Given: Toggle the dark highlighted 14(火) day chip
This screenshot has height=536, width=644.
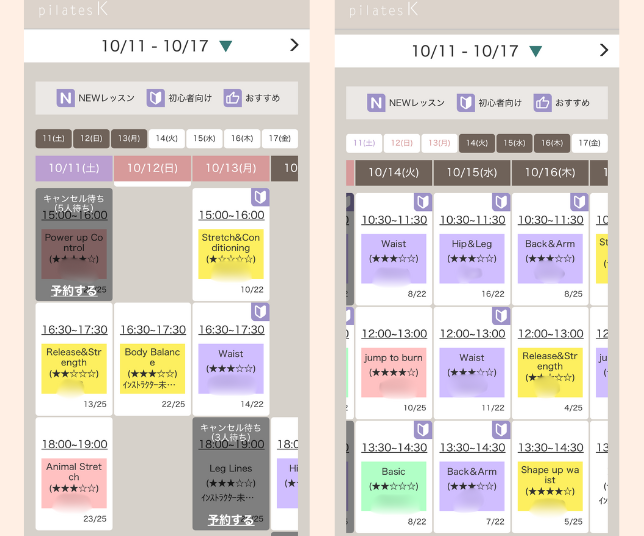Looking at the screenshot, I should (477, 143).
